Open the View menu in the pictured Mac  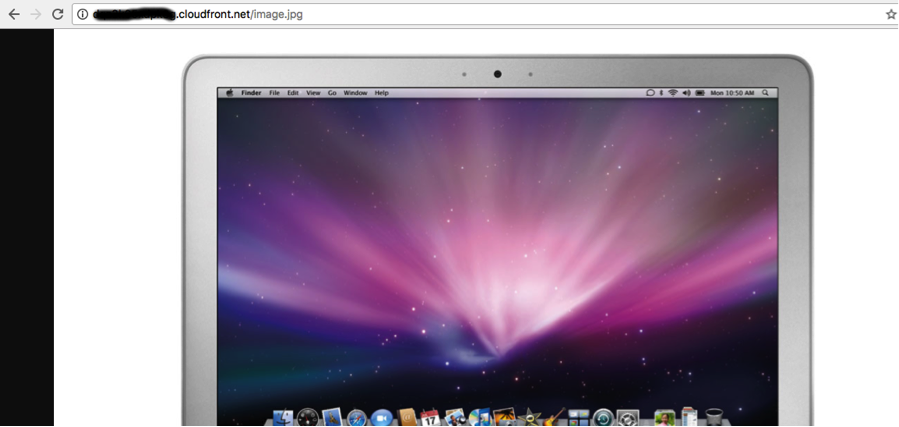coord(313,92)
